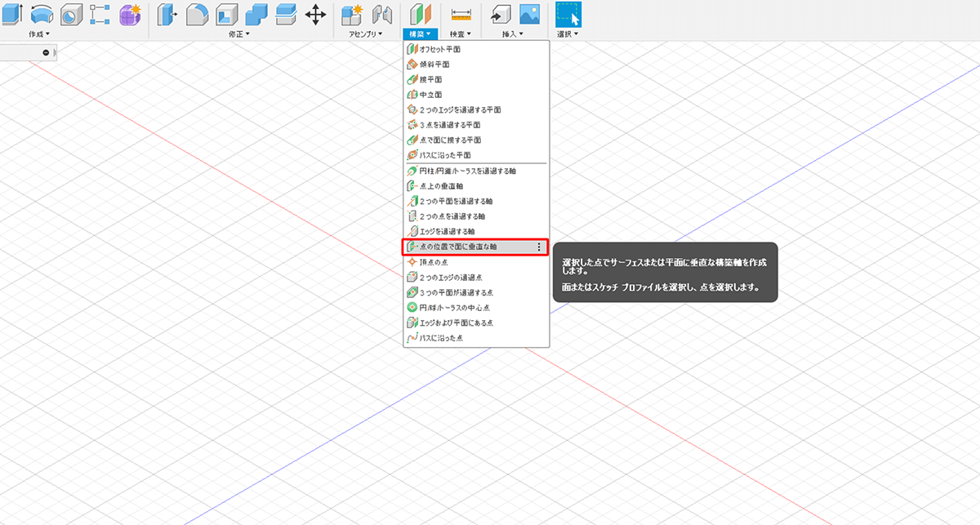Image resolution: width=980 pixels, height=525 pixels.
Task: Choose 点で面に接する平面
Action: pyautogui.click(x=476, y=140)
